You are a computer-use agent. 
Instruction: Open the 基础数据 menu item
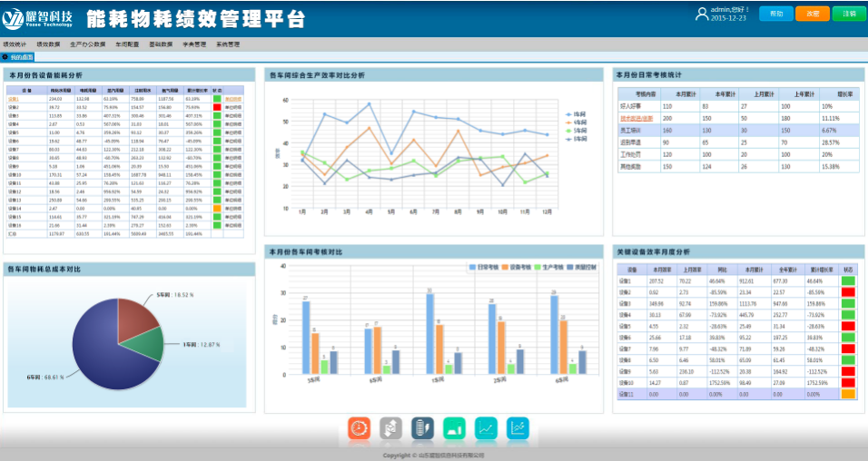(x=161, y=44)
